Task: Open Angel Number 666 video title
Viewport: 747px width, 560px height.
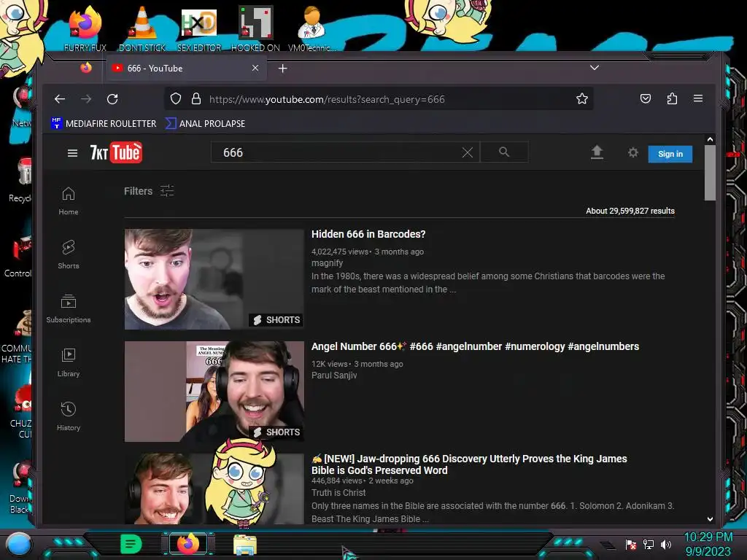Action: point(475,346)
